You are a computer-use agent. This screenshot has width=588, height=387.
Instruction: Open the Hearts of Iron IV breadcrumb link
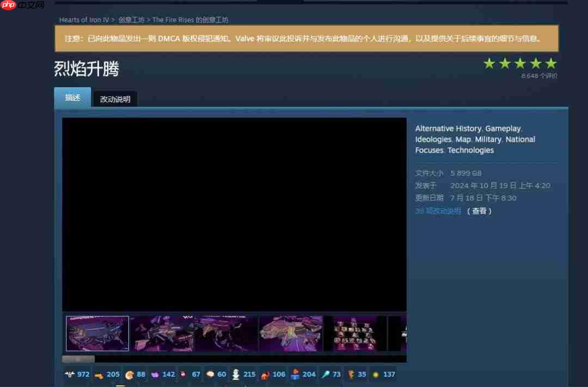pos(83,20)
